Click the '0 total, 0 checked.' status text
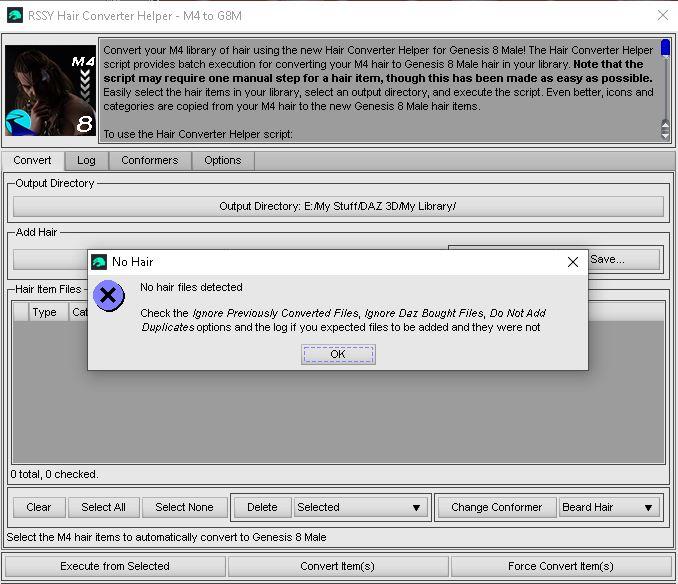 point(54,474)
